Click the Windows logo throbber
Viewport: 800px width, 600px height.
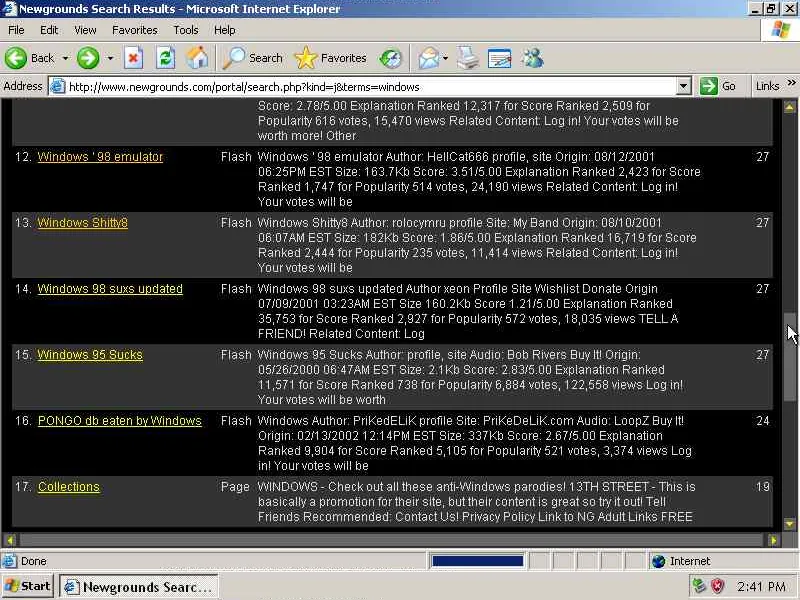[x=780, y=30]
